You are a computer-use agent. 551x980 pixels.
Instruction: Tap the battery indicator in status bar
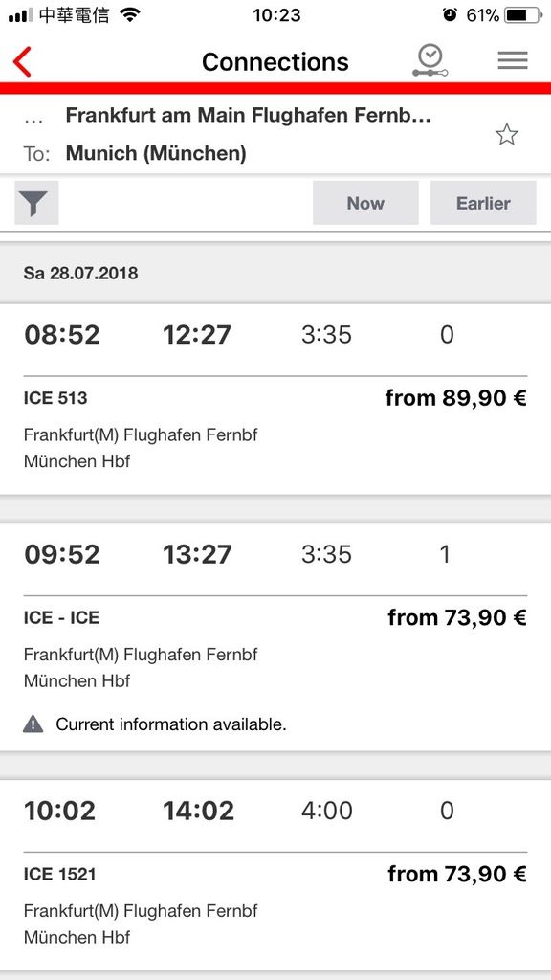coord(523,15)
